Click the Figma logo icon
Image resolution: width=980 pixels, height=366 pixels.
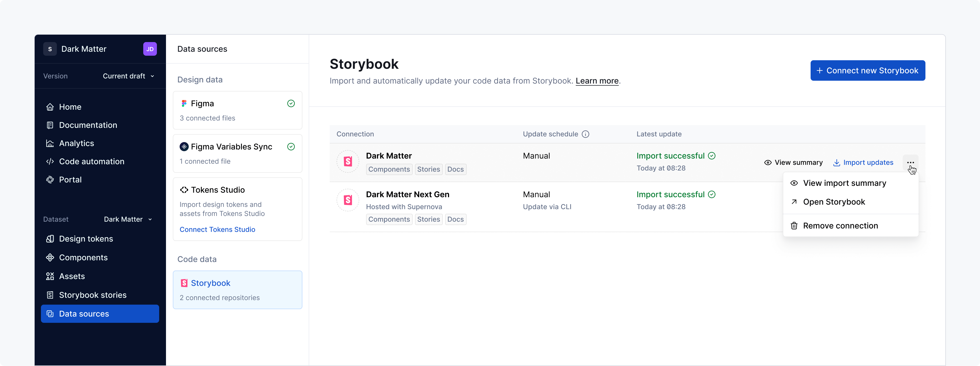184,103
